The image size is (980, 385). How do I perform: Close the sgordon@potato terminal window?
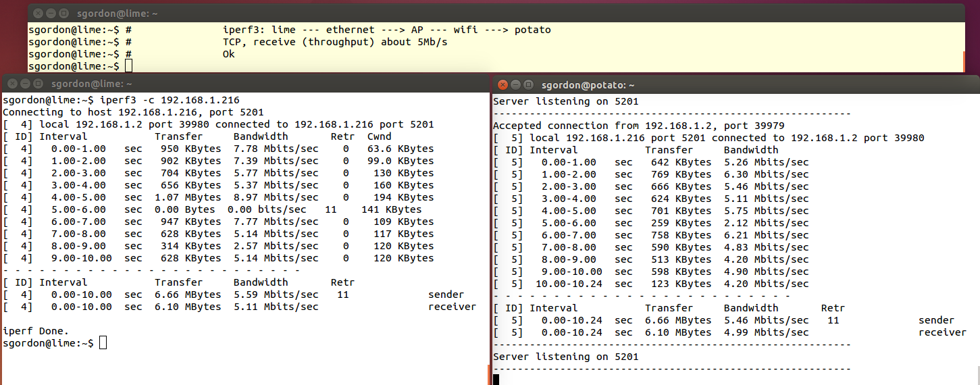(502, 84)
